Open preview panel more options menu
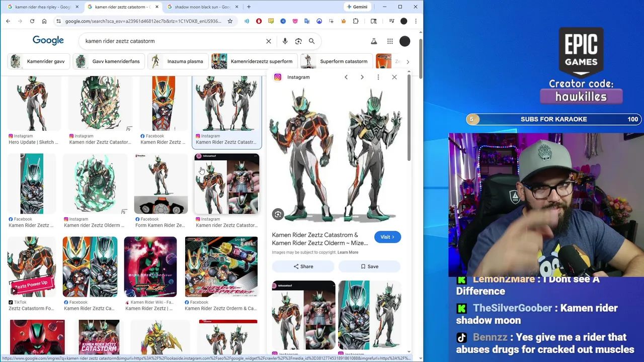Viewport: 644px width, 362px height. (x=378, y=77)
